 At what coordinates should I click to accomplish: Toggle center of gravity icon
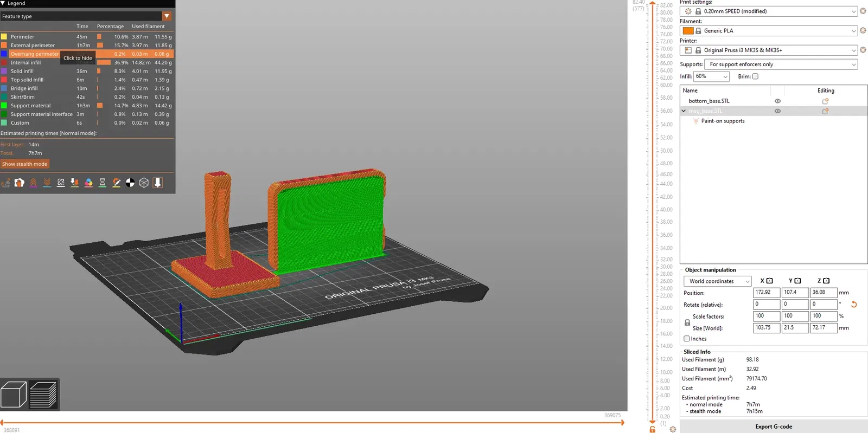click(x=130, y=183)
